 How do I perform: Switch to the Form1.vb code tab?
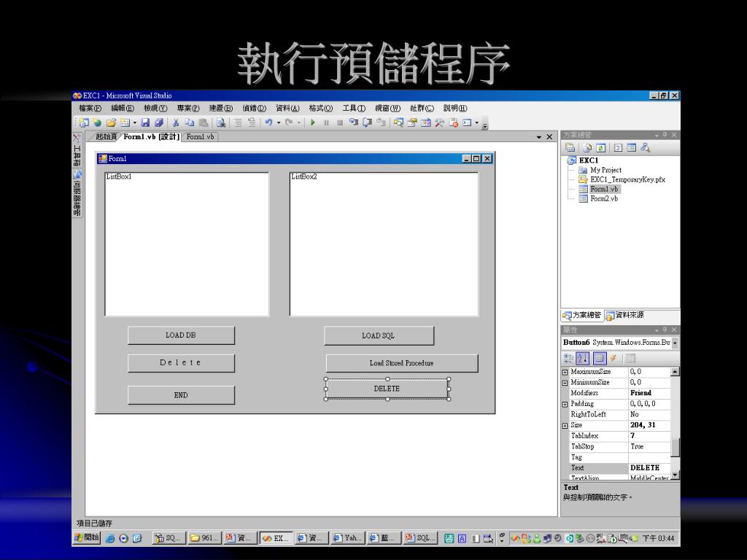click(200, 136)
